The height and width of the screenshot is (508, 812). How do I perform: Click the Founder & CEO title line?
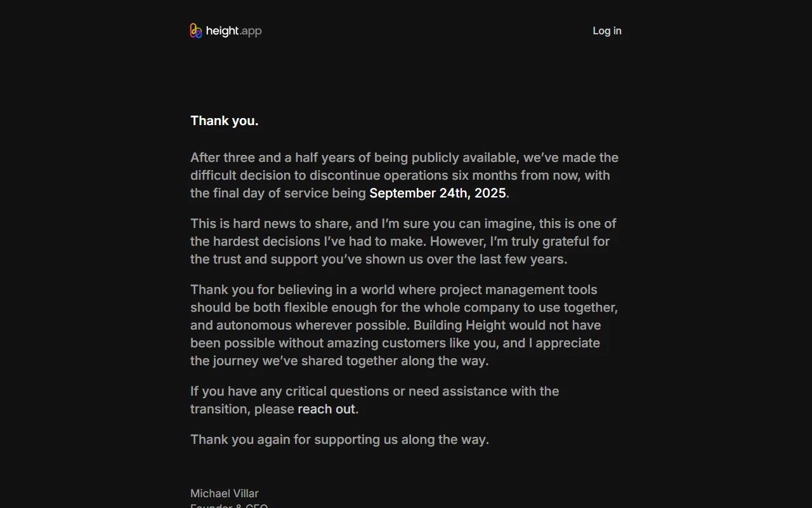[229, 506]
